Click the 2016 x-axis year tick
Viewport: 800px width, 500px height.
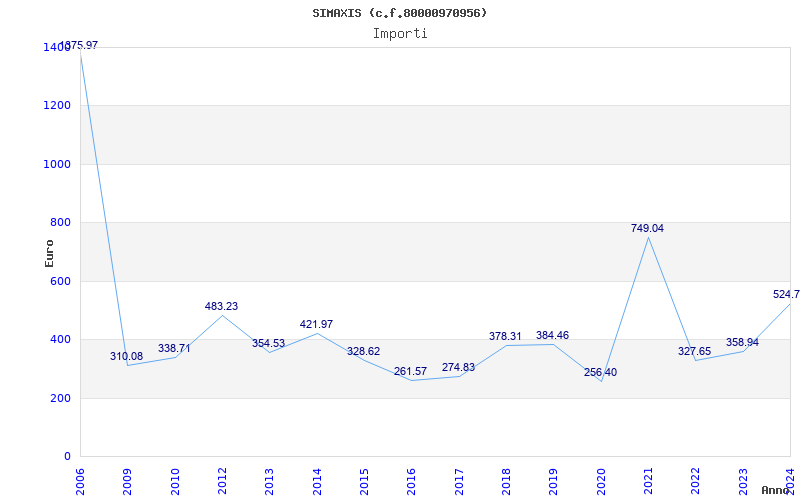coord(412,482)
